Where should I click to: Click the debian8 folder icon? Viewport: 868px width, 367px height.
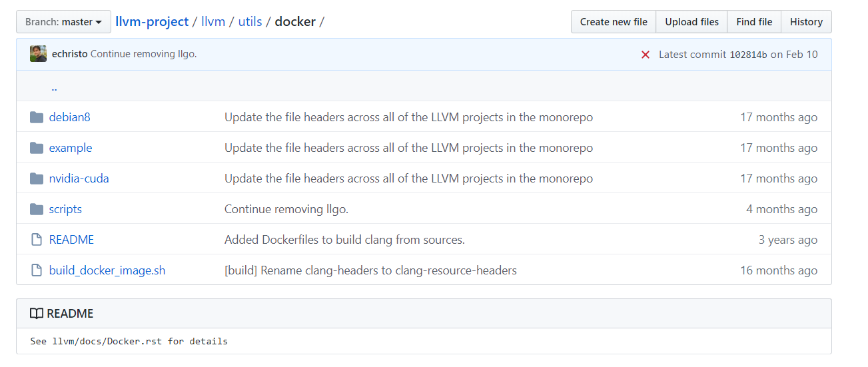click(37, 117)
